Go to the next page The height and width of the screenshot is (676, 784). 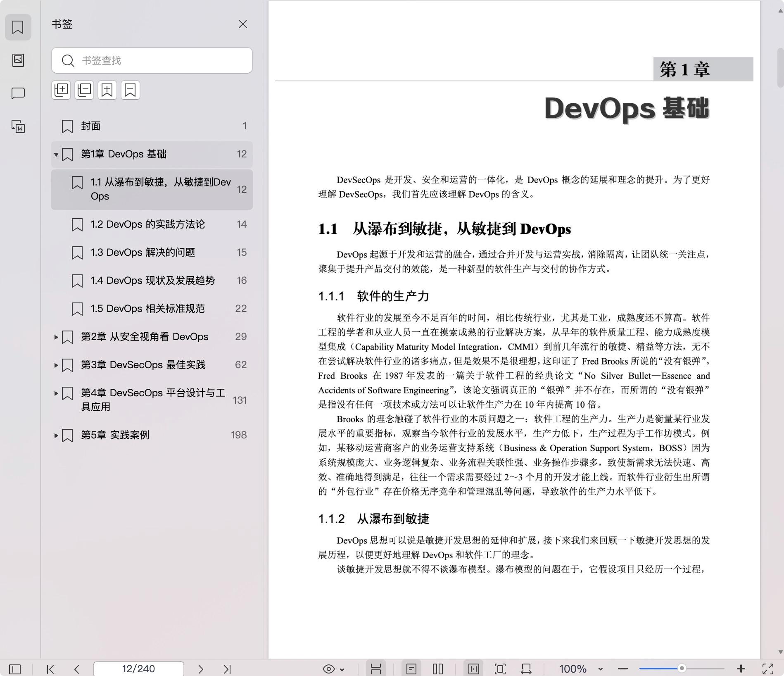click(201, 669)
